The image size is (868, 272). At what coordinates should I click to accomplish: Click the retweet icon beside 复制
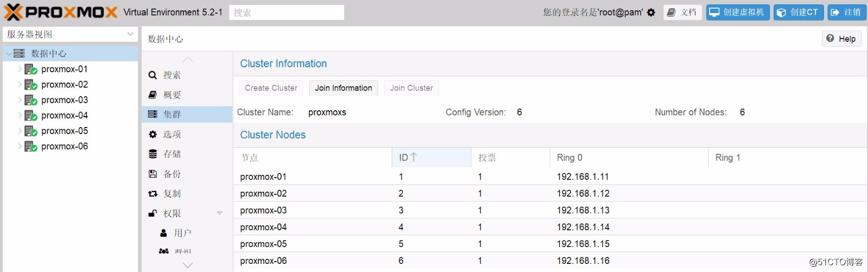pyautogui.click(x=152, y=194)
